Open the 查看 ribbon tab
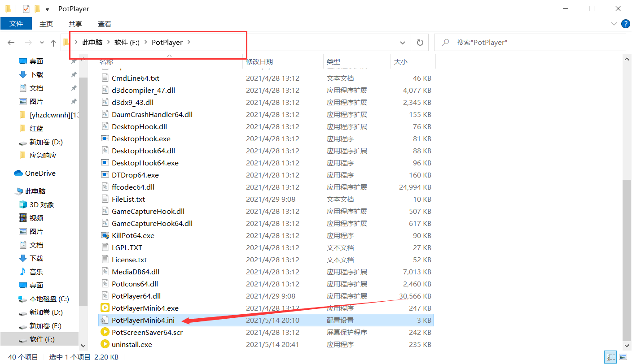The height and width of the screenshot is (364, 632). click(x=104, y=24)
